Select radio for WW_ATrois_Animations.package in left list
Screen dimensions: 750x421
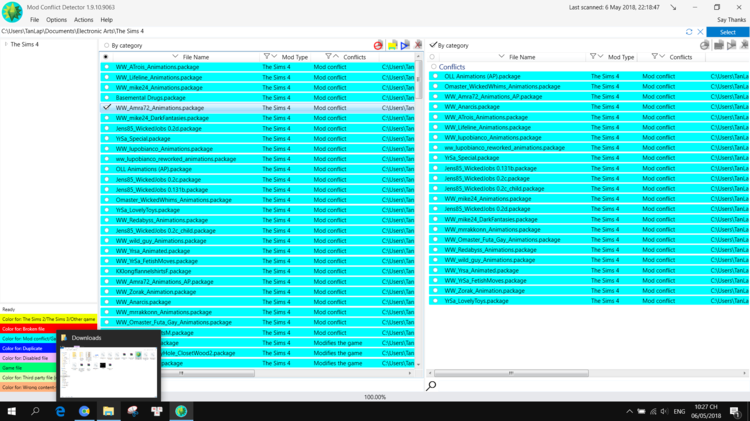point(107,67)
